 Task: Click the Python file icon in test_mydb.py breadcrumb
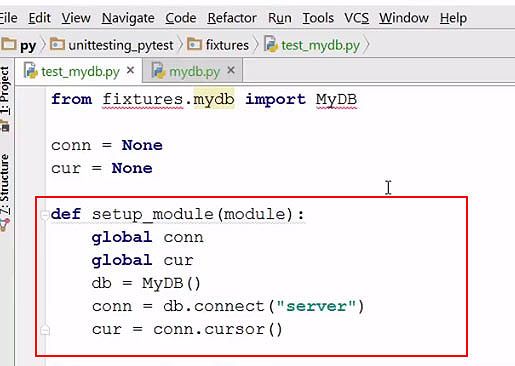point(271,44)
